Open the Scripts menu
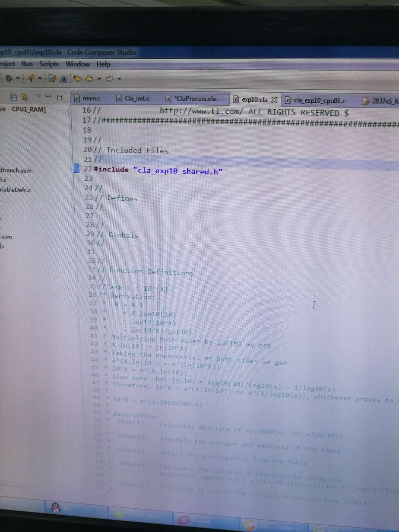Image resolution: width=399 pixels, height=532 pixels. [x=49, y=64]
